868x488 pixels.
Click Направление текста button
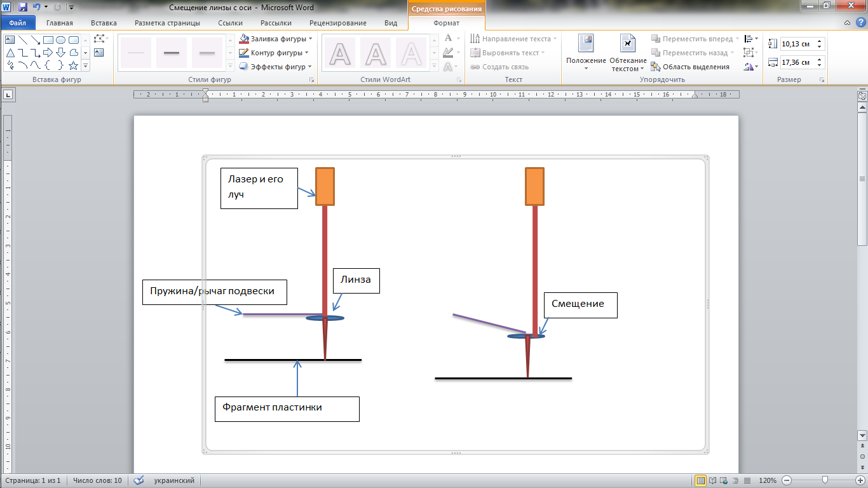click(514, 39)
